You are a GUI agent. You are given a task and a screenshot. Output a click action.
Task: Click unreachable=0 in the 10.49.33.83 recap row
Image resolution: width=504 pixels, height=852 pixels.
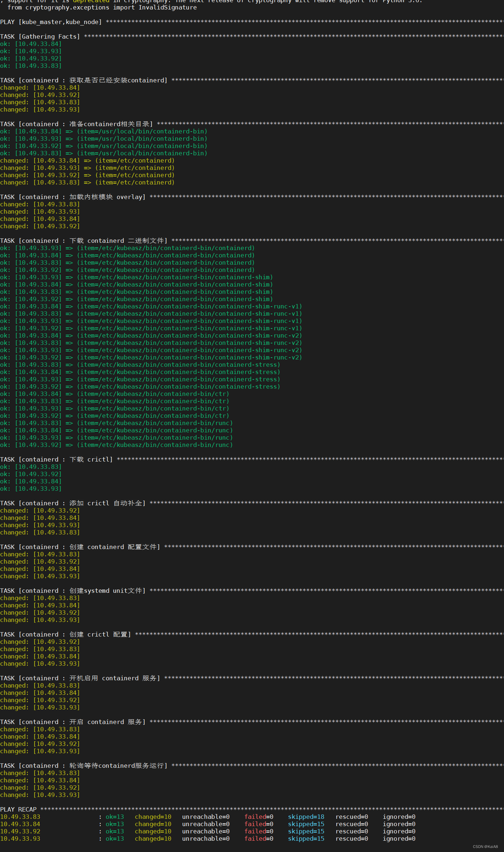(206, 817)
